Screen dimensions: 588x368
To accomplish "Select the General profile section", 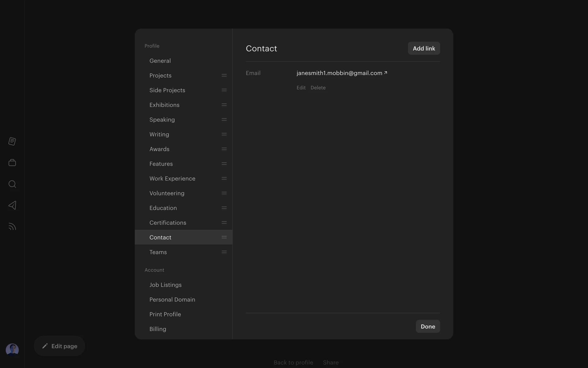I will 160,61.
